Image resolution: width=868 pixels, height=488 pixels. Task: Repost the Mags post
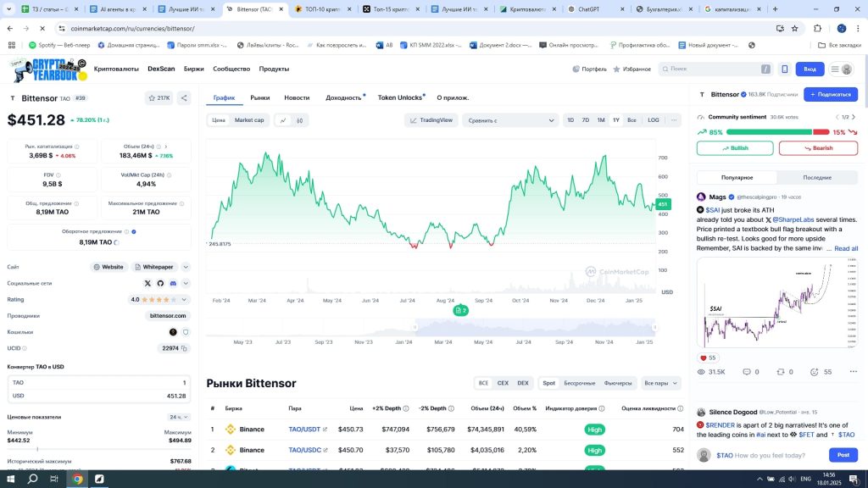785,372
